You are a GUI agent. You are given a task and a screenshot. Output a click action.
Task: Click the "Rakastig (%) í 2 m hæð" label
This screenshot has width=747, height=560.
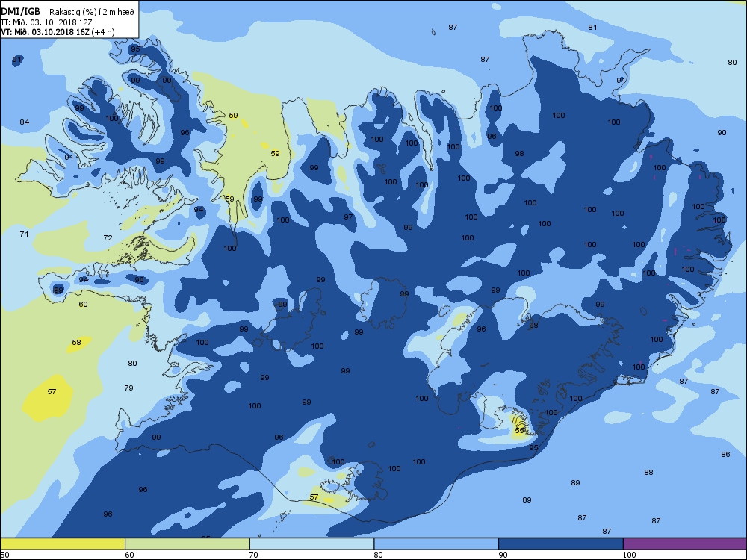click(92, 13)
